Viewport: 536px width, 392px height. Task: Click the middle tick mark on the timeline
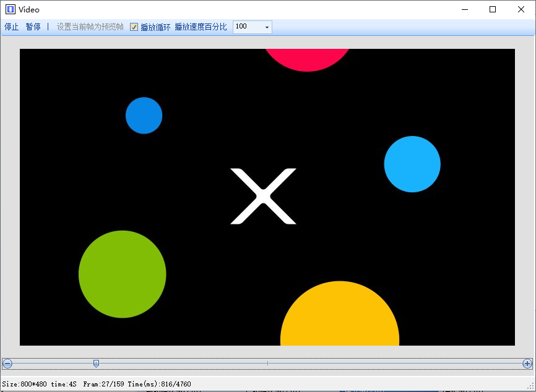[267, 364]
